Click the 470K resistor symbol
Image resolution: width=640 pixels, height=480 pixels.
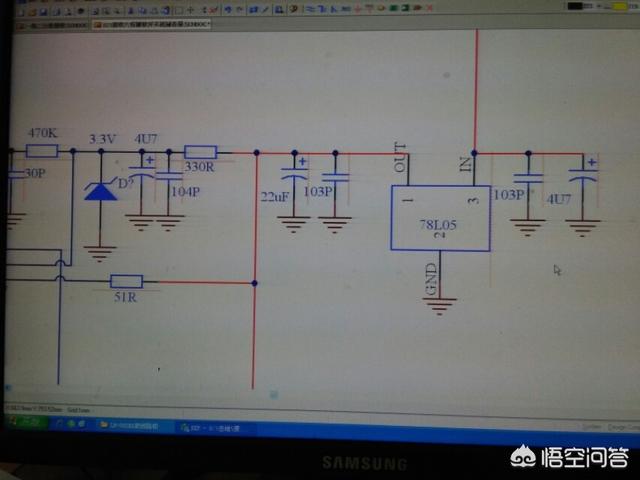(x=41, y=151)
